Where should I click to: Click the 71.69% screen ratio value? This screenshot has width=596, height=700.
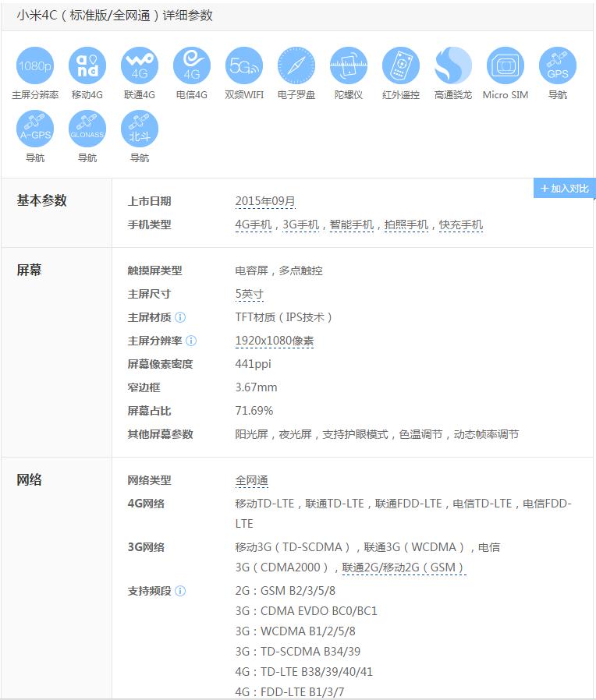[x=254, y=411]
